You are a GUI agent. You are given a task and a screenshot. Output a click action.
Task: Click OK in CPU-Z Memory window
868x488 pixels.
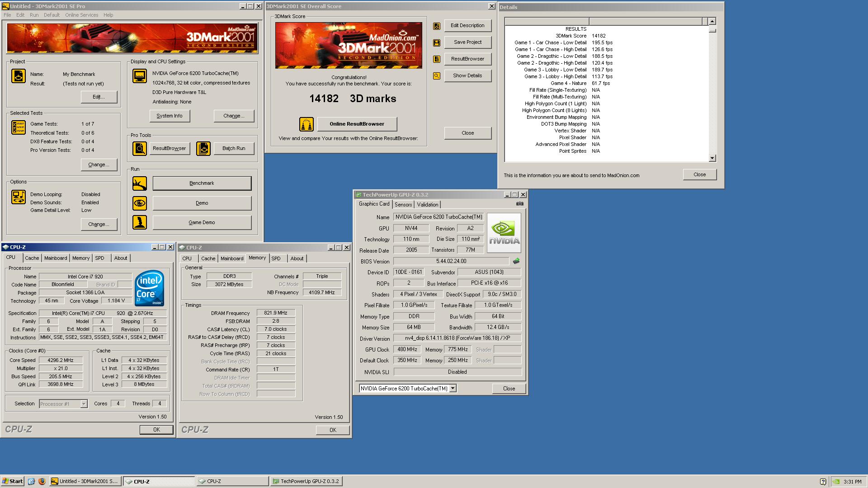[x=333, y=430]
